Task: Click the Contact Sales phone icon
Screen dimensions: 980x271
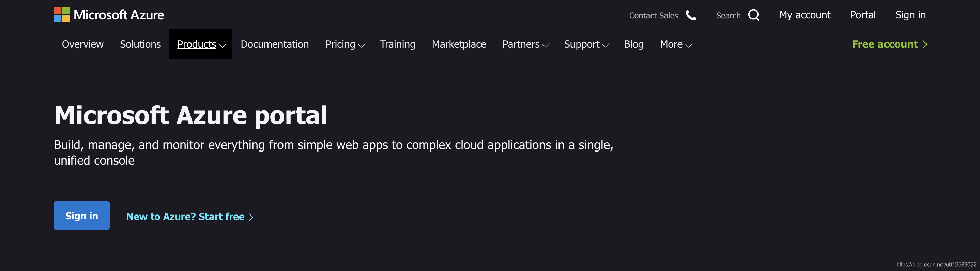Action: (691, 15)
